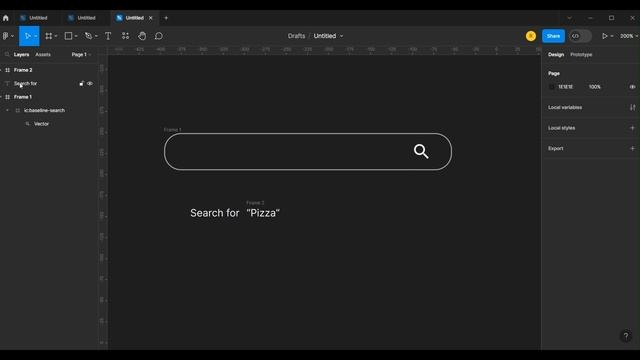The width and height of the screenshot is (640, 360).
Task: Click the search magnifier on canvas
Action: click(x=421, y=151)
